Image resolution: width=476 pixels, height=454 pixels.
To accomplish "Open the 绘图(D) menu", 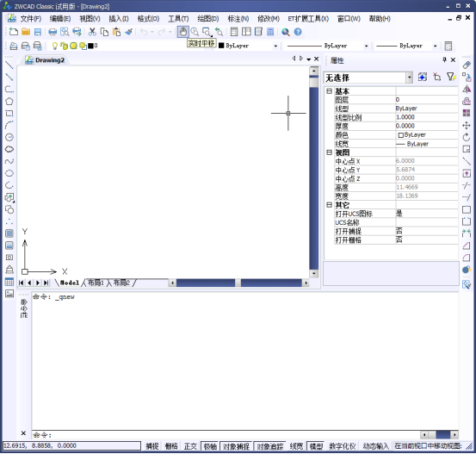I will click(x=208, y=19).
